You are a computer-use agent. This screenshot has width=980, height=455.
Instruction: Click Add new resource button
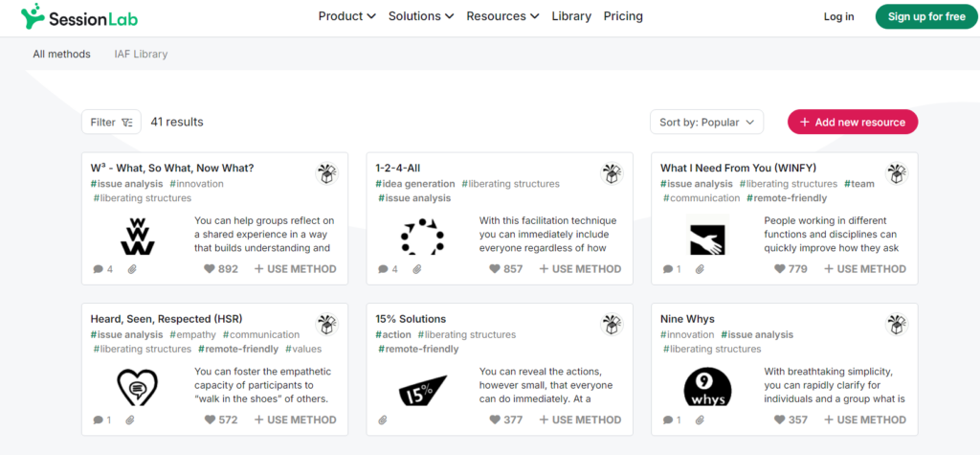[853, 122]
